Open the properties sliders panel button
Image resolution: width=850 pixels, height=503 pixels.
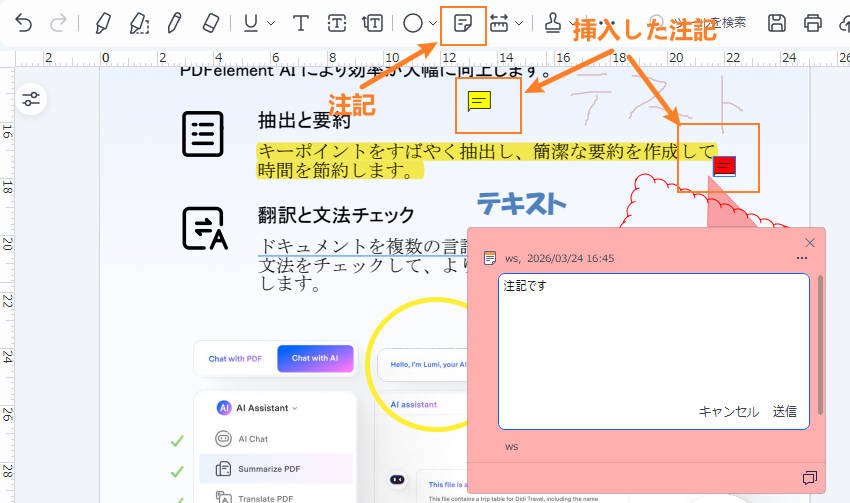click(x=31, y=99)
